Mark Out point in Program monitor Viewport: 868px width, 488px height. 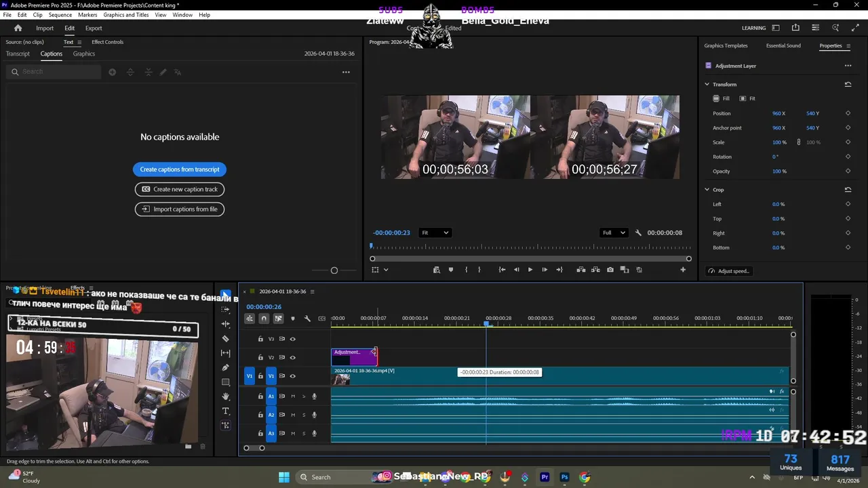tap(479, 270)
